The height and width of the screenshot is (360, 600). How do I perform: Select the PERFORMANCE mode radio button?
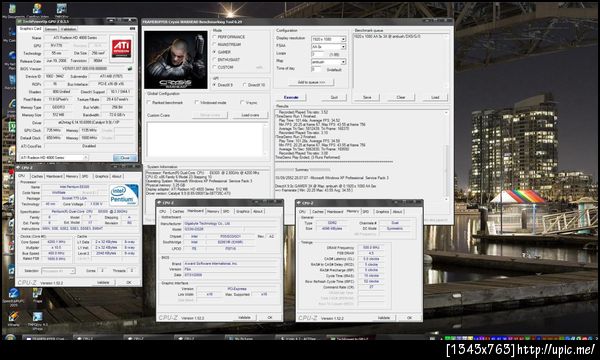(215, 37)
